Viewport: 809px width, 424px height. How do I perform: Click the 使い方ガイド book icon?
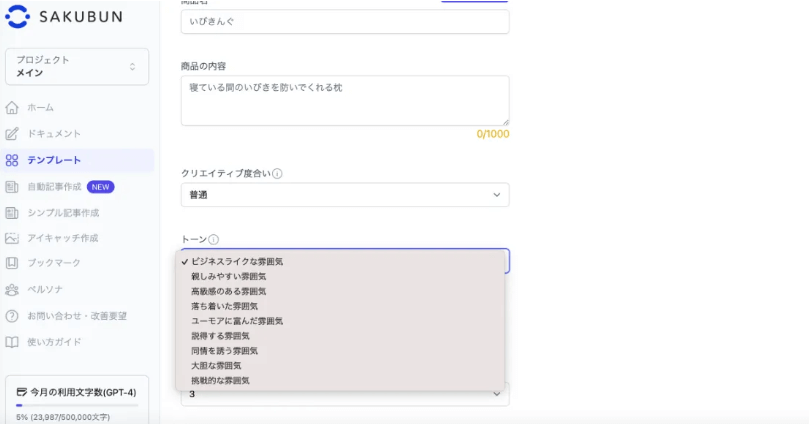[12, 342]
